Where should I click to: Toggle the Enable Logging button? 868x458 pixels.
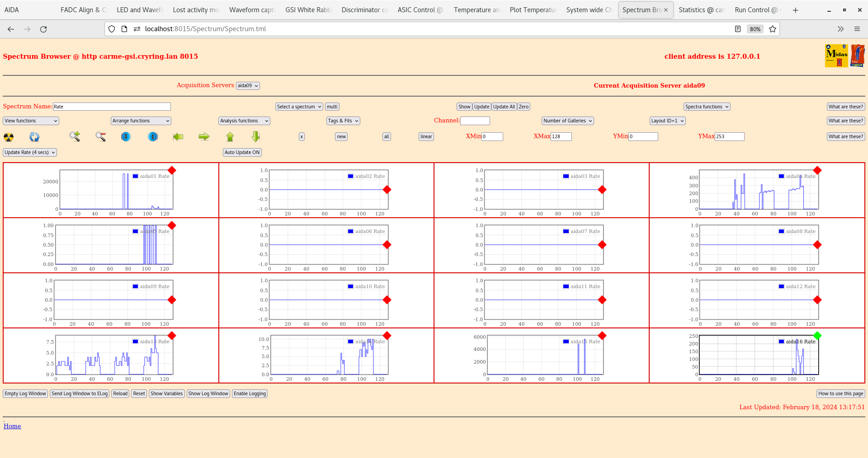[x=250, y=394]
